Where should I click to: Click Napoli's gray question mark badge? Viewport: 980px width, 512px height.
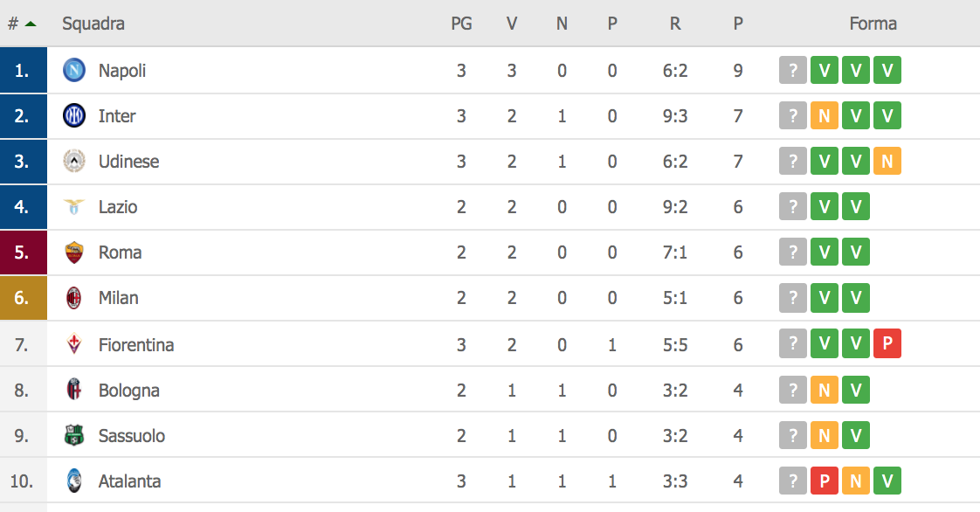pyautogui.click(x=793, y=71)
